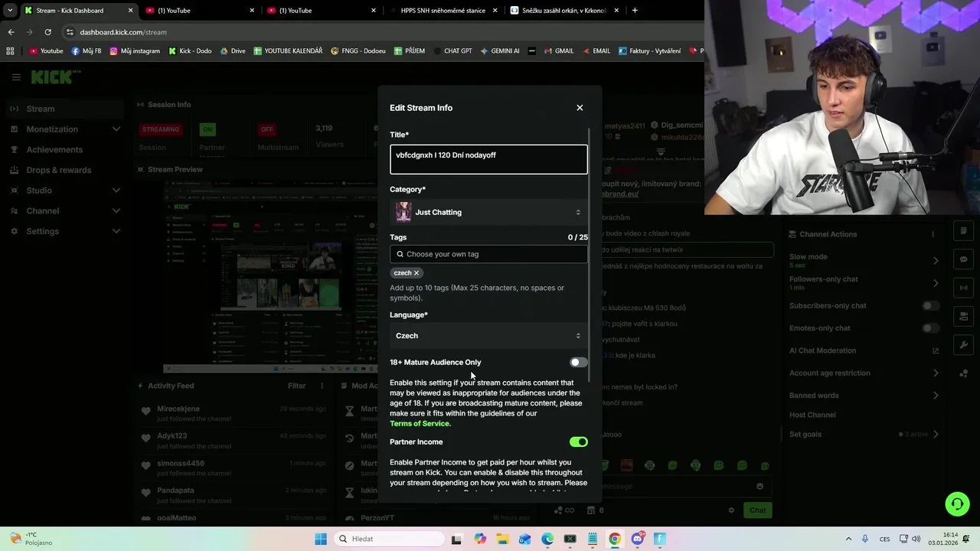Open AI Chat Moderation
The width and height of the screenshot is (980, 551).
864,350
